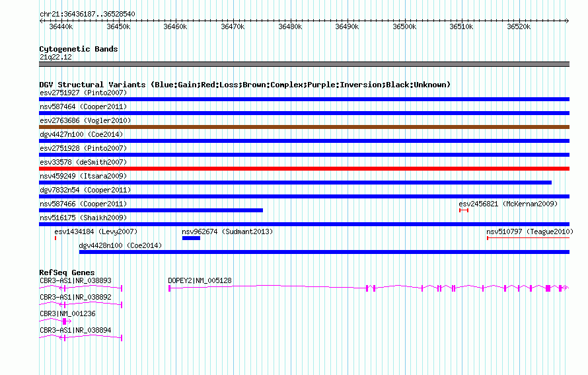Click the esv2751927 (Pinto2007) blue variant bar
This screenshot has height=375, width=588.
coord(304,99)
